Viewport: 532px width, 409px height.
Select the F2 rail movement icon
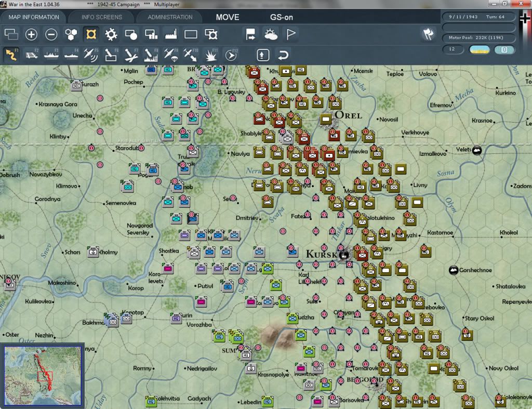[31, 55]
